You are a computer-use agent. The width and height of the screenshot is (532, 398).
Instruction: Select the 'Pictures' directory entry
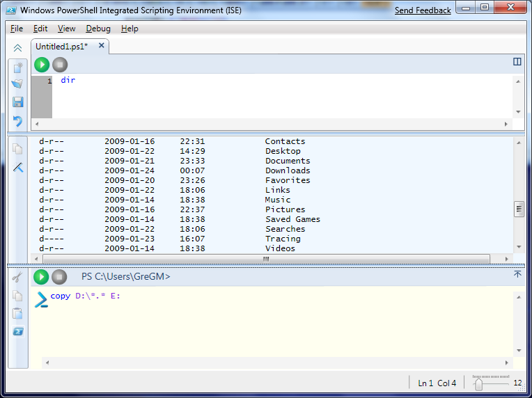pyautogui.click(x=285, y=209)
